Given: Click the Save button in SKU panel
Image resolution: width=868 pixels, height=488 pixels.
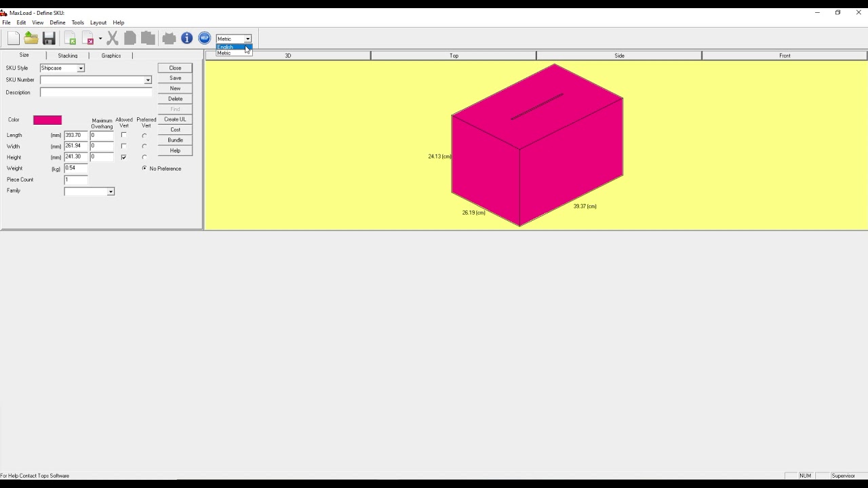Looking at the screenshot, I should point(175,78).
